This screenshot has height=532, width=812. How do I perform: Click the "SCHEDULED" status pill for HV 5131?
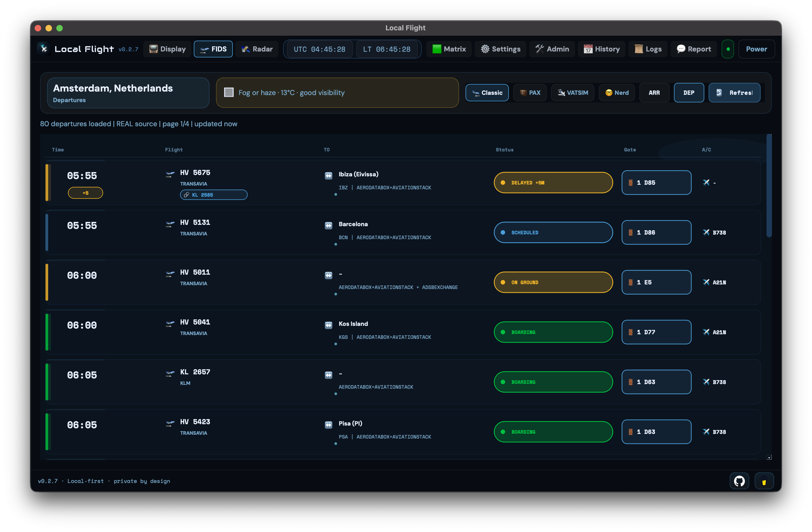(553, 232)
